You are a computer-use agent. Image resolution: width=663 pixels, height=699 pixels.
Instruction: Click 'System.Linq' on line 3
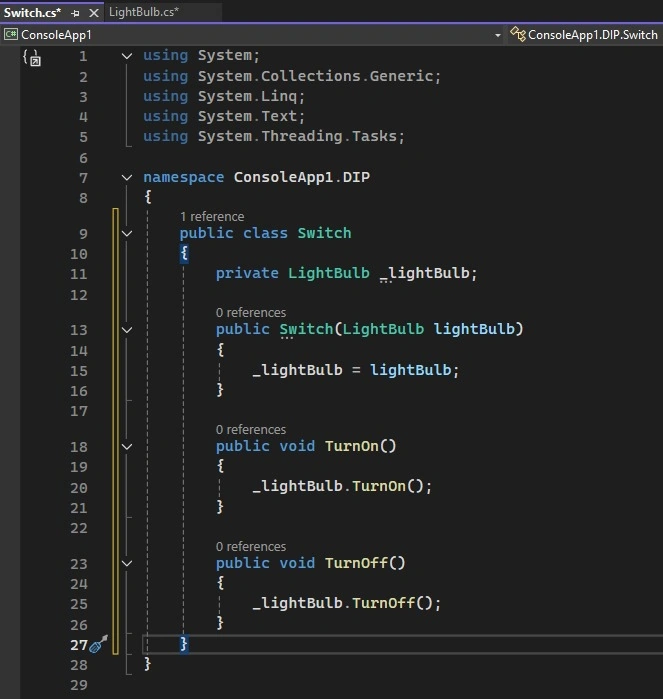247,96
